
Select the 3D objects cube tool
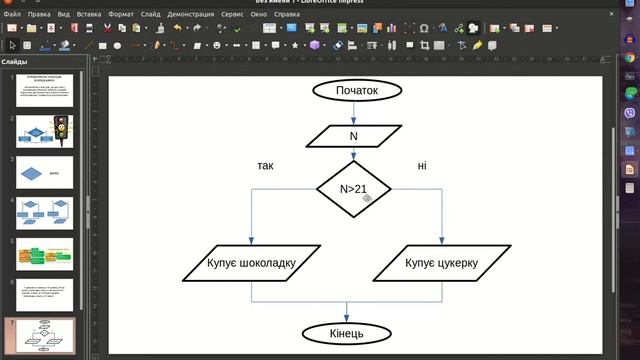point(314,45)
